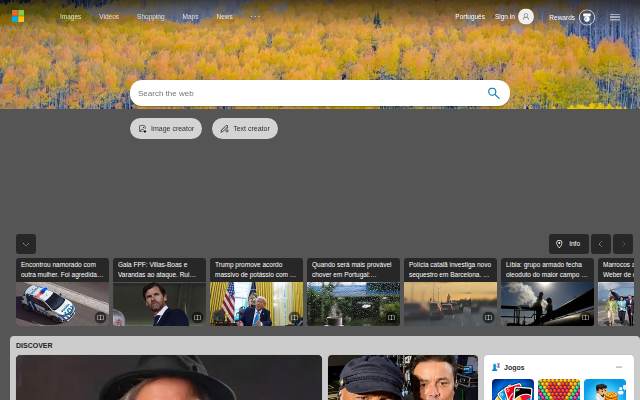The height and width of the screenshot is (400, 640).
Task: Launch the bubble shooter game tile
Action: [559, 390]
